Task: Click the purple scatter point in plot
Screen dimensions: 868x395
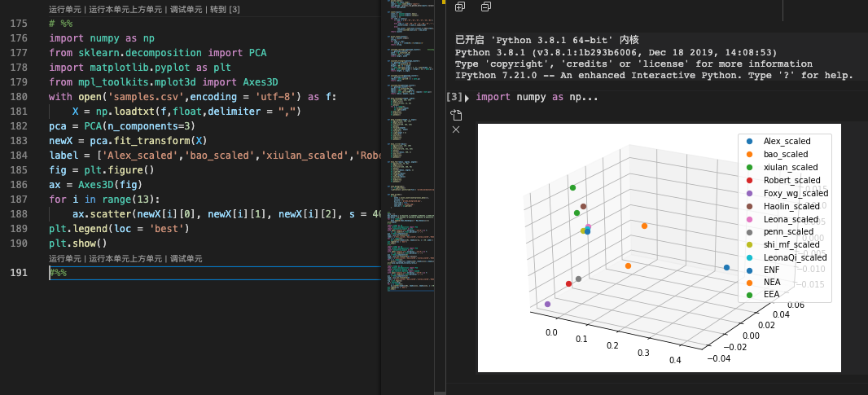Action: click(x=547, y=304)
